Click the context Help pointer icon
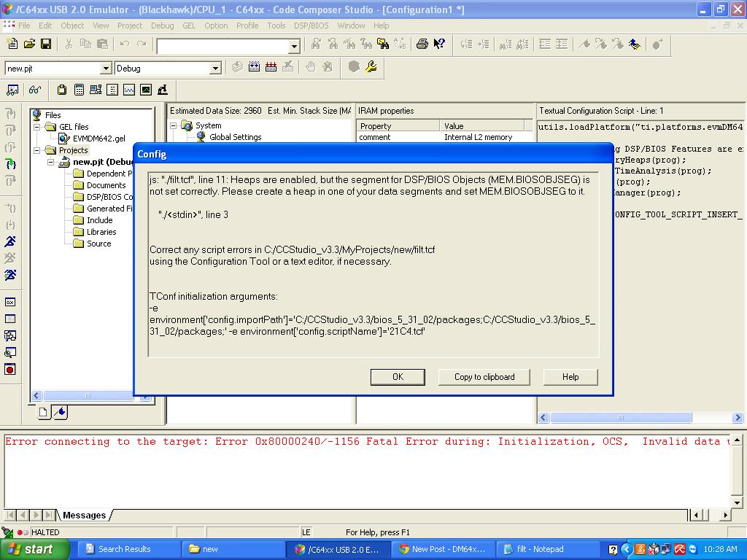 438,44
